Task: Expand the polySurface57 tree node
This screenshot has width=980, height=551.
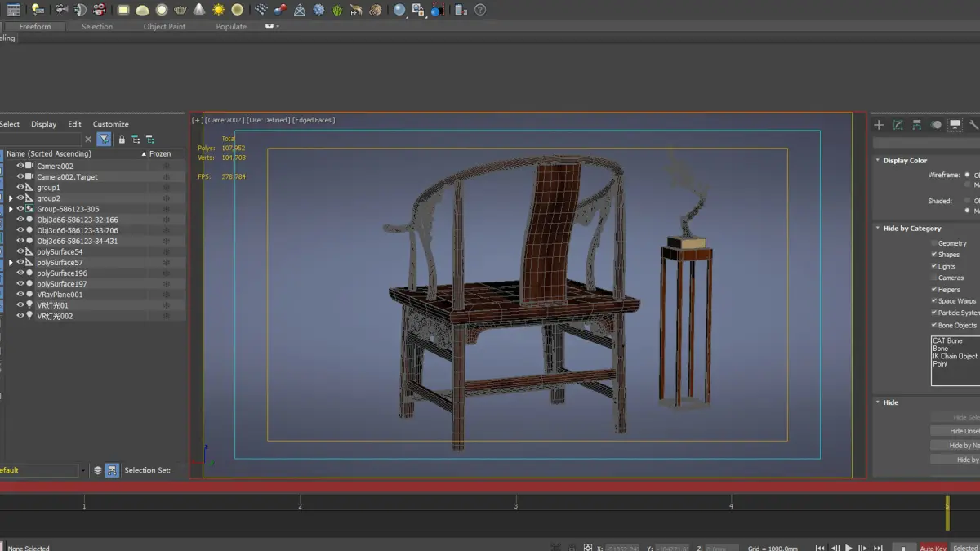Action: (x=11, y=263)
